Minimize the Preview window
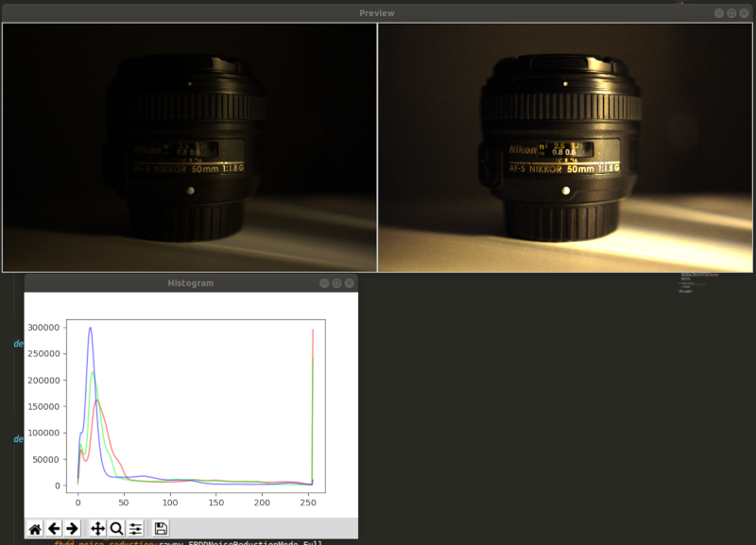The width and height of the screenshot is (756, 545). 719,13
